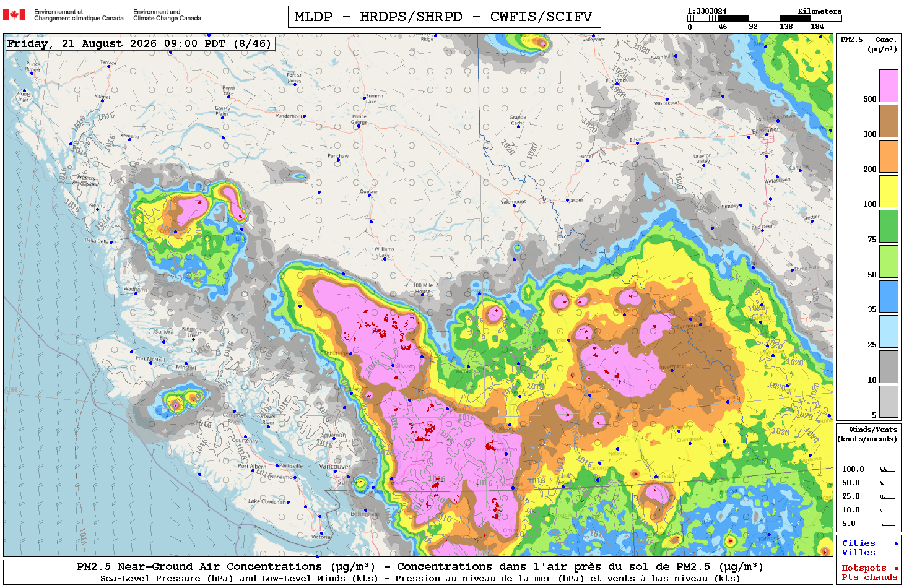
Task: Click the Fort St. James label
Action: (294, 78)
